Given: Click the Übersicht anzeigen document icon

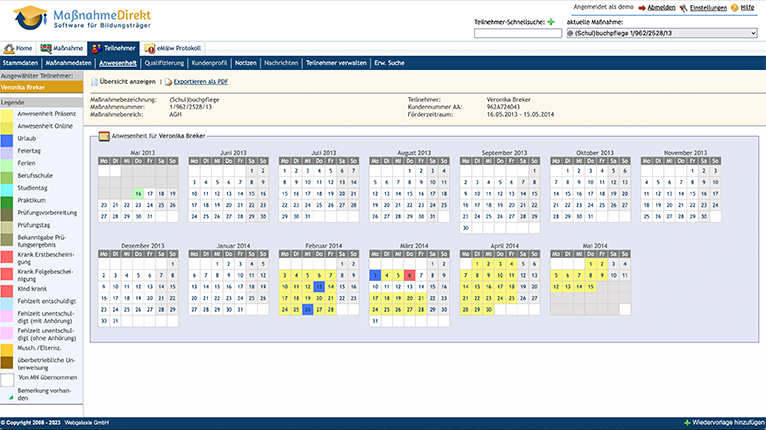Looking at the screenshot, I should (94, 82).
